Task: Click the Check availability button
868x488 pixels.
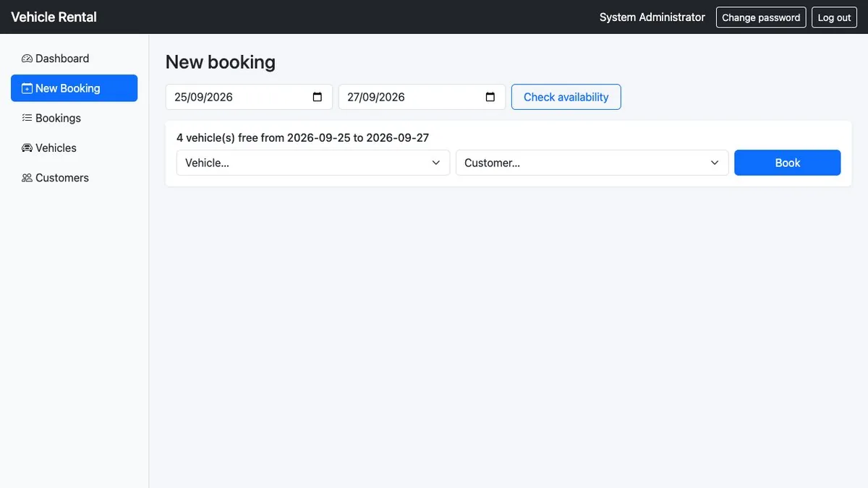Action: [x=566, y=97]
